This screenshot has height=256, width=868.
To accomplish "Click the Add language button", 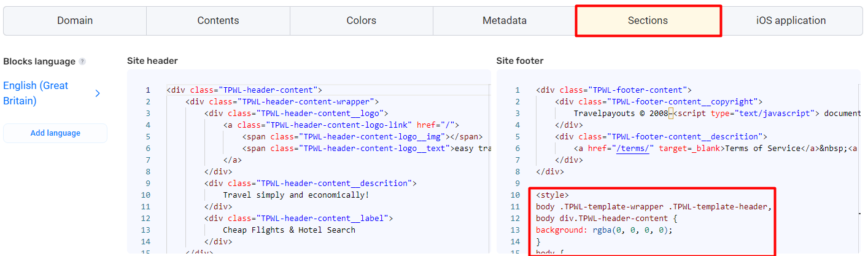I will point(55,133).
